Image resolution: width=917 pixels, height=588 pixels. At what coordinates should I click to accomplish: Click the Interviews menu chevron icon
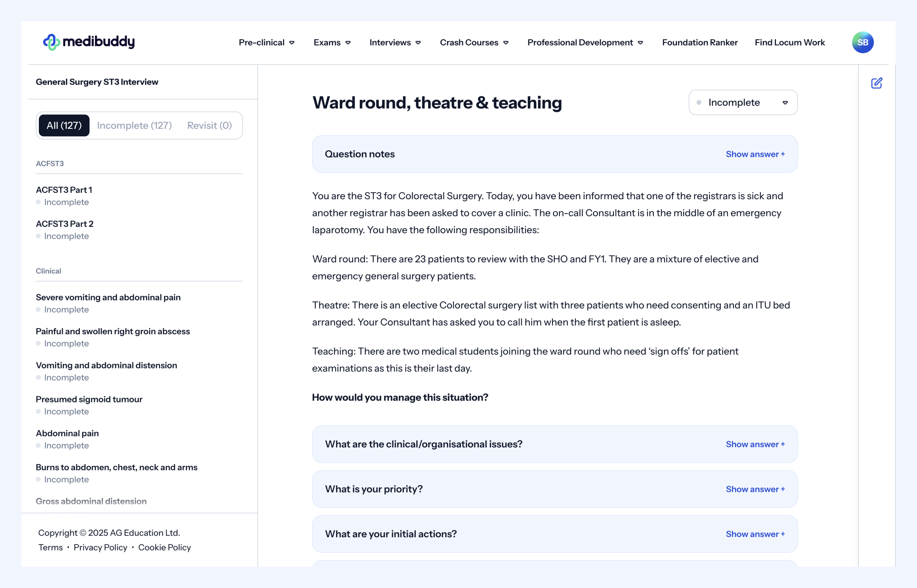418,43
